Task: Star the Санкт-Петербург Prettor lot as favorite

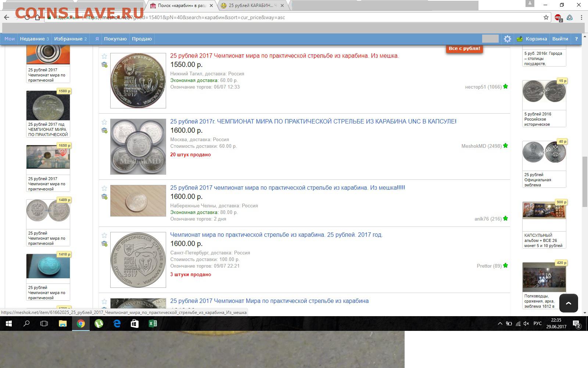Action: (x=104, y=235)
